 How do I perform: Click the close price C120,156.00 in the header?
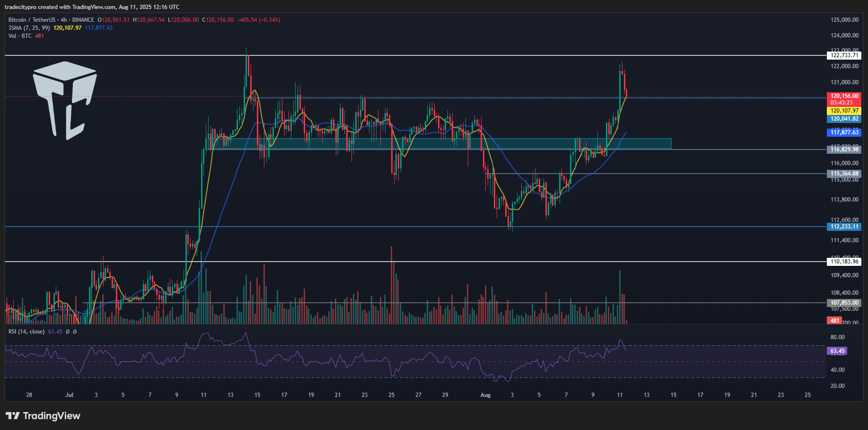pyautogui.click(x=218, y=20)
